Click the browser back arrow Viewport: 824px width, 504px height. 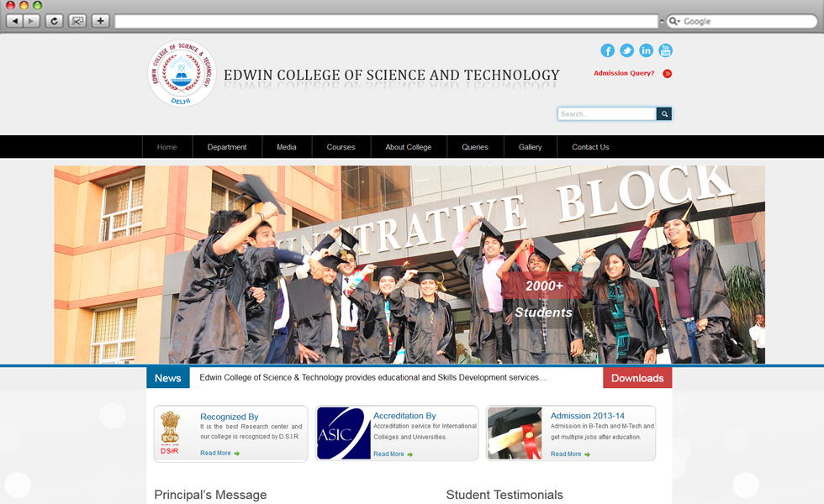coord(14,21)
